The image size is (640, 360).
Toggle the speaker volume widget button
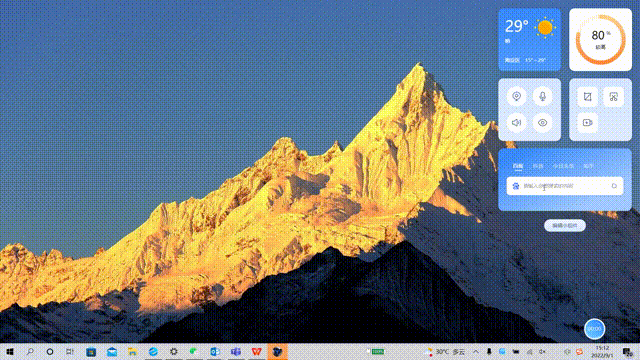516,122
